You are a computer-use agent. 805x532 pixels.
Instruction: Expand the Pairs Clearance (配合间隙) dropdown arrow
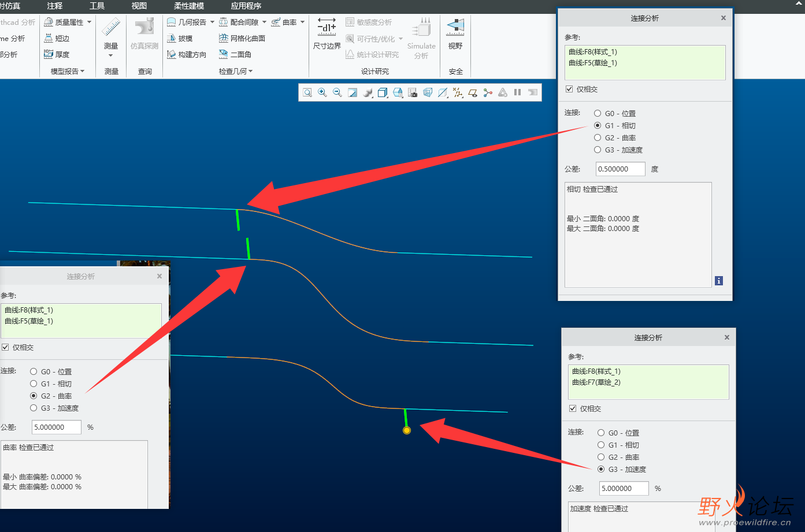[264, 22]
